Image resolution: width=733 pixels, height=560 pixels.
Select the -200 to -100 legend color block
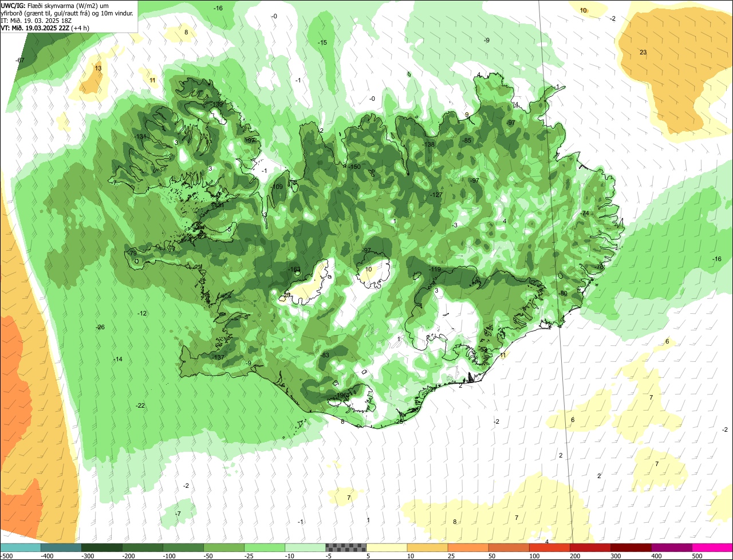click(x=143, y=547)
